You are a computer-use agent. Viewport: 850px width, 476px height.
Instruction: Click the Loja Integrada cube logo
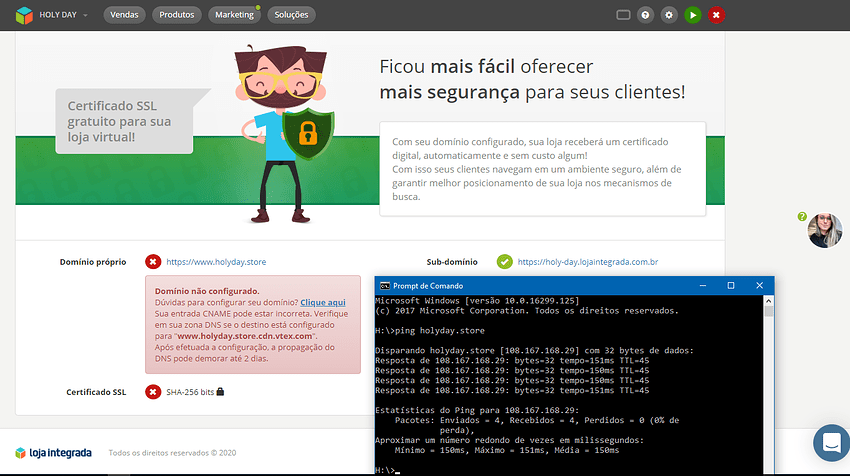(x=24, y=15)
